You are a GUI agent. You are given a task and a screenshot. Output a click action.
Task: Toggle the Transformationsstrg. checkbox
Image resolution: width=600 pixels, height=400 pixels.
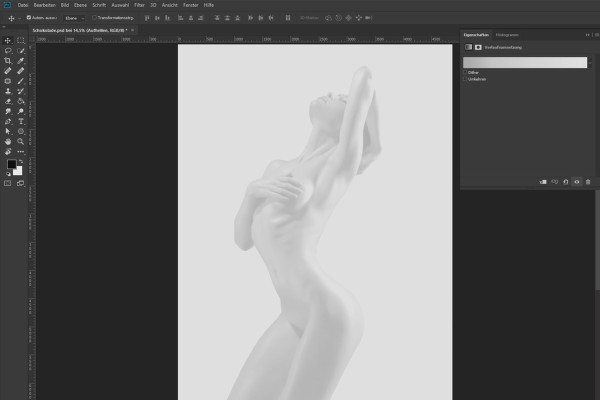pos(94,18)
